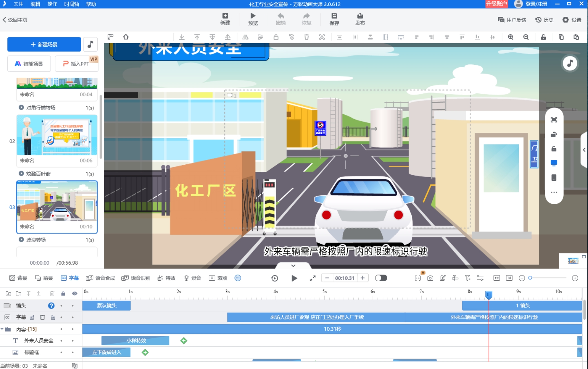Click the canvas background music round button

point(570,63)
